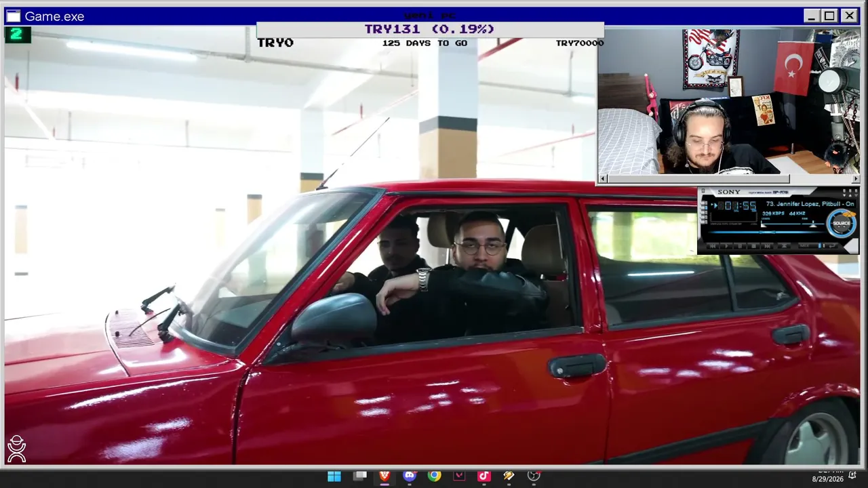Screen dimensions: 868x488
Task: Click the 'TRY131 (0.19%)' ticker text
Action: coord(429,29)
